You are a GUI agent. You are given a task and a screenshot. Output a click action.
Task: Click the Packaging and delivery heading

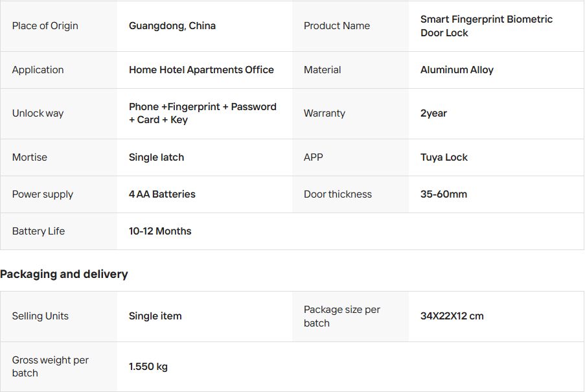point(64,274)
